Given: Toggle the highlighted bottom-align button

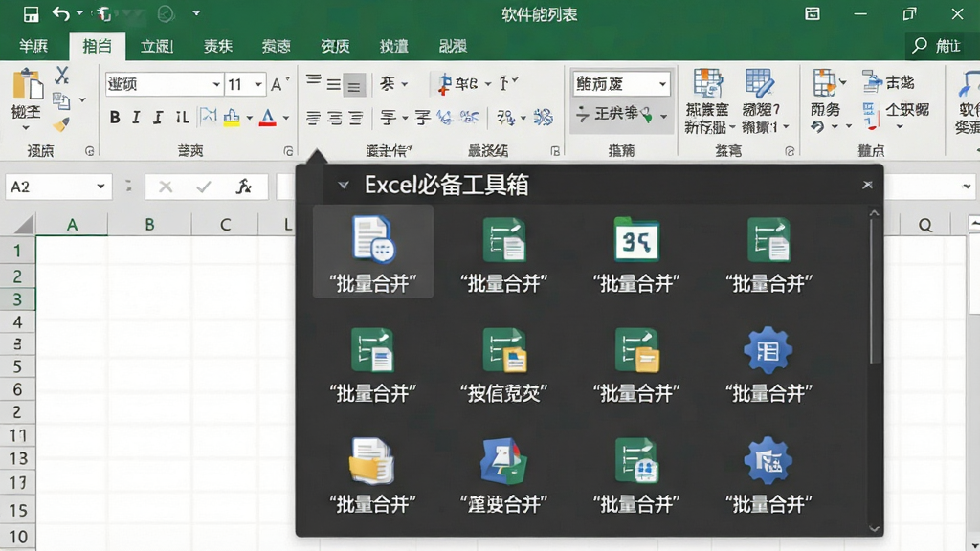Looking at the screenshot, I should tap(354, 85).
